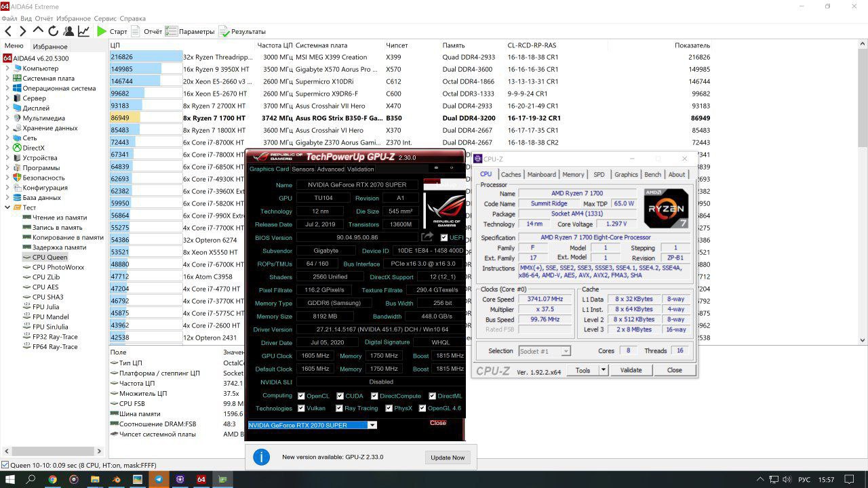This screenshot has width=868, height=488.
Task: Click the red Close button in GPU-Z
Action: (438, 423)
